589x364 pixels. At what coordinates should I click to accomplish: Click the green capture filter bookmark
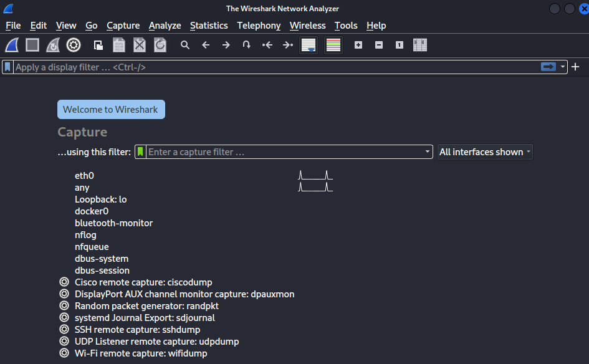140,151
